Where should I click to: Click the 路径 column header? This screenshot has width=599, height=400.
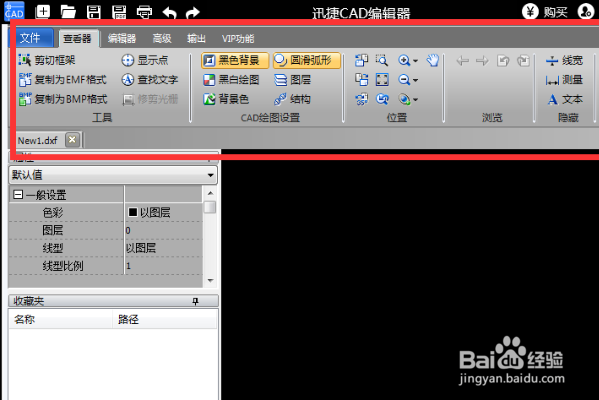(165, 319)
